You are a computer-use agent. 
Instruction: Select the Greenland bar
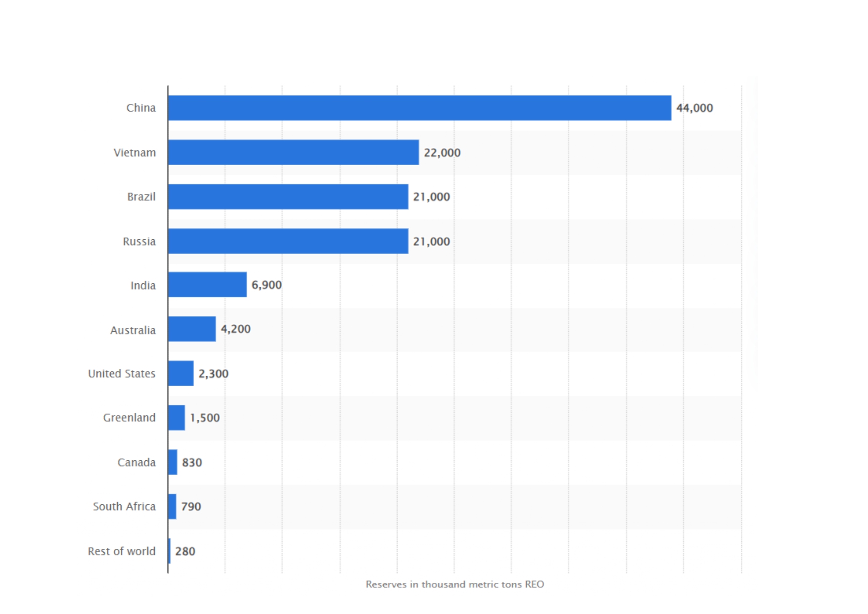177,418
